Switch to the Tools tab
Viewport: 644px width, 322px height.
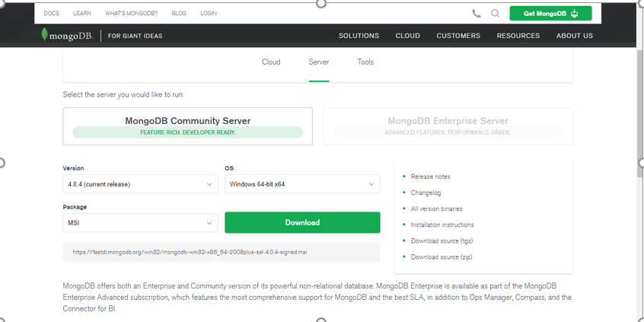(365, 62)
